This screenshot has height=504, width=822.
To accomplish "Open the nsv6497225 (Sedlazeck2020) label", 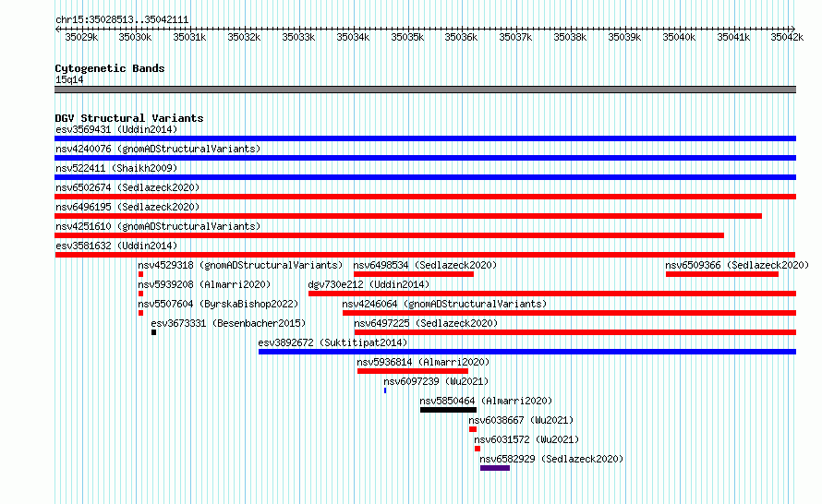I will tap(426, 323).
